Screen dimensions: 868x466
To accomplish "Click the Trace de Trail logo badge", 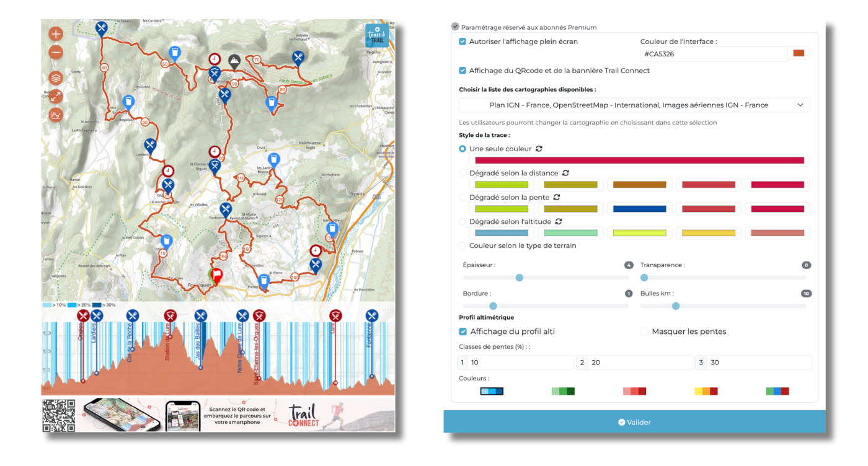I will [x=377, y=36].
